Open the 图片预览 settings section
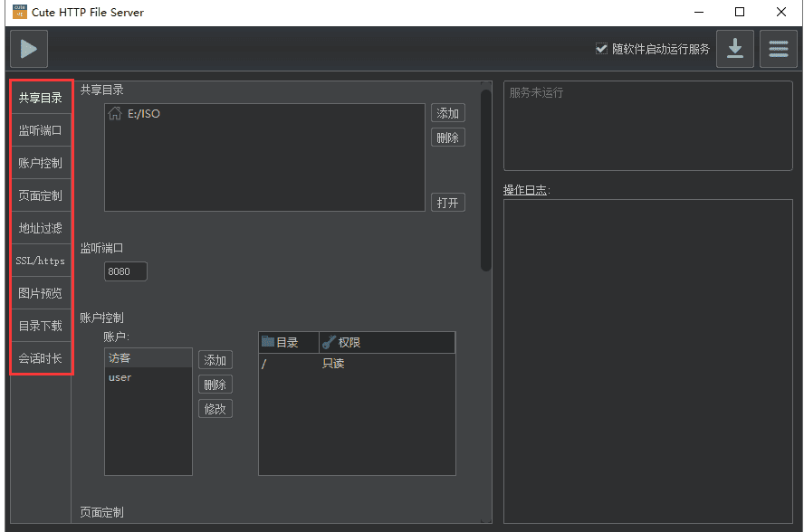The height and width of the screenshot is (532, 804). pyautogui.click(x=41, y=293)
